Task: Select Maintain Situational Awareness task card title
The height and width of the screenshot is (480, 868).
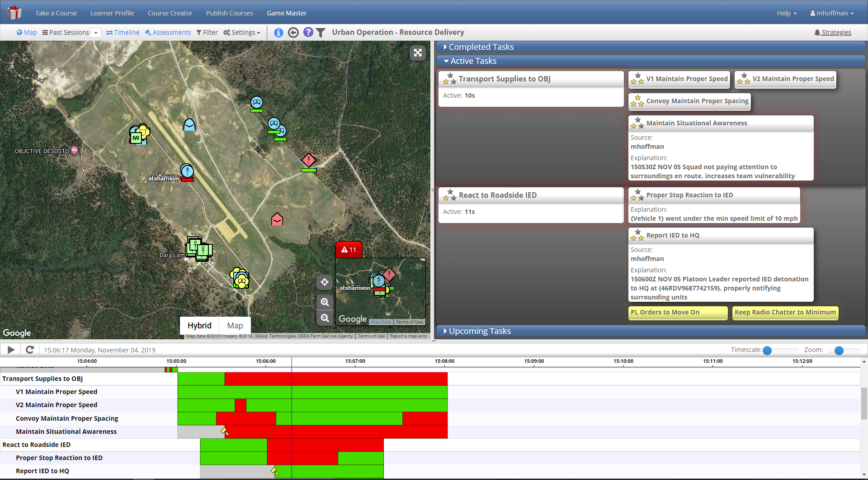Action: click(x=697, y=123)
